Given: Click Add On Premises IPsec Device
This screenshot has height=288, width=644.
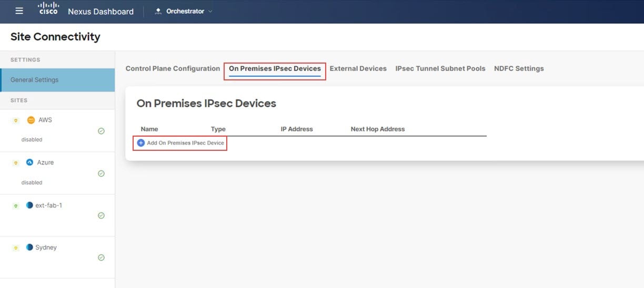Looking at the screenshot, I should click(180, 143).
